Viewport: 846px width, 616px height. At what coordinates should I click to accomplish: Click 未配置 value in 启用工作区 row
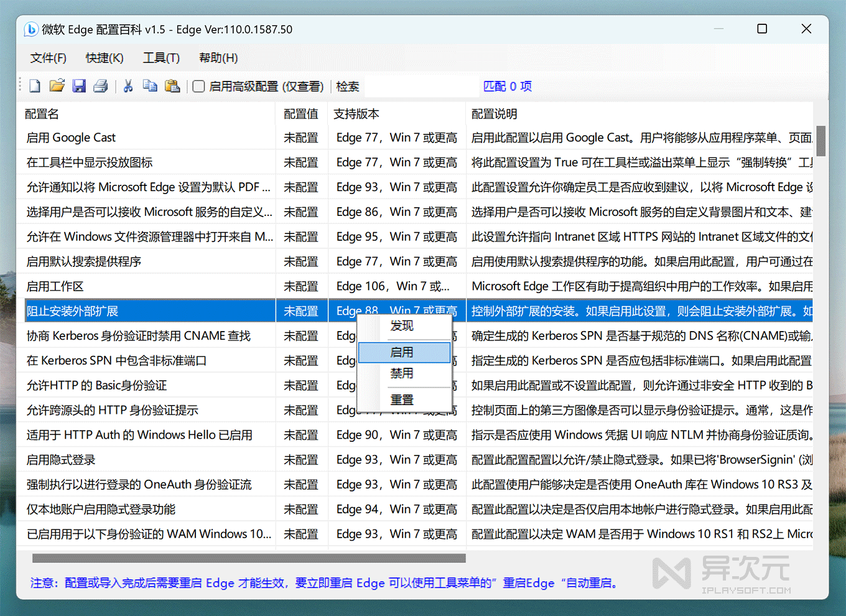[301, 286]
